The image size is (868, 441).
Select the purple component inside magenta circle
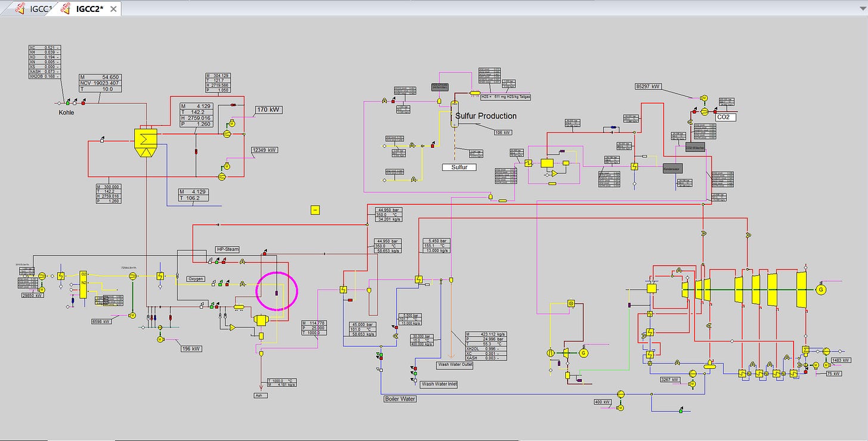pos(277,293)
